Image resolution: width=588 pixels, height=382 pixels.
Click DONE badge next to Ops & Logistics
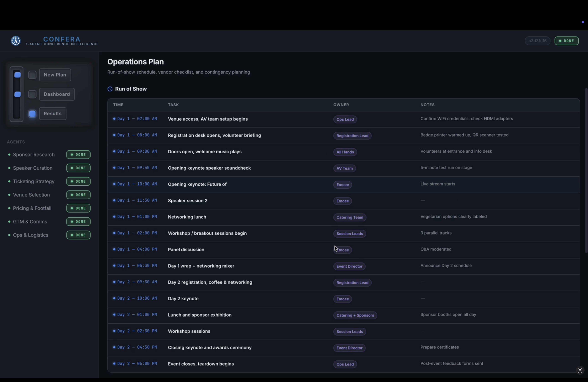click(x=79, y=235)
